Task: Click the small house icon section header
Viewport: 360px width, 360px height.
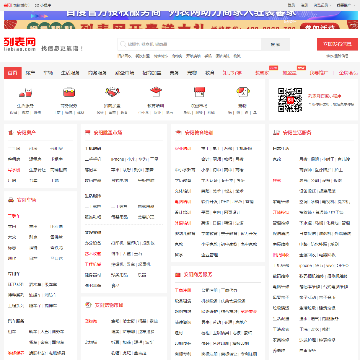Action: 10,132
